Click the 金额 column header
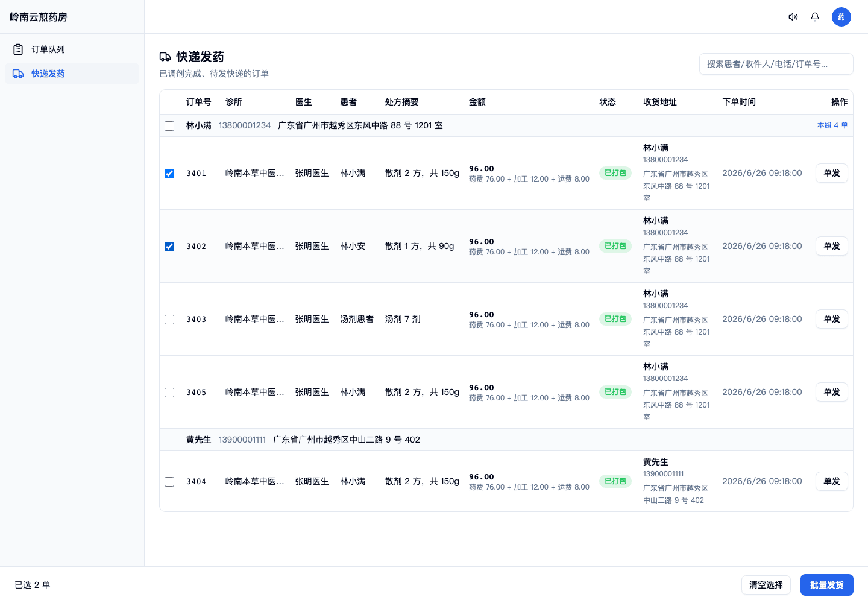This screenshot has width=868, height=603. [x=477, y=102]
